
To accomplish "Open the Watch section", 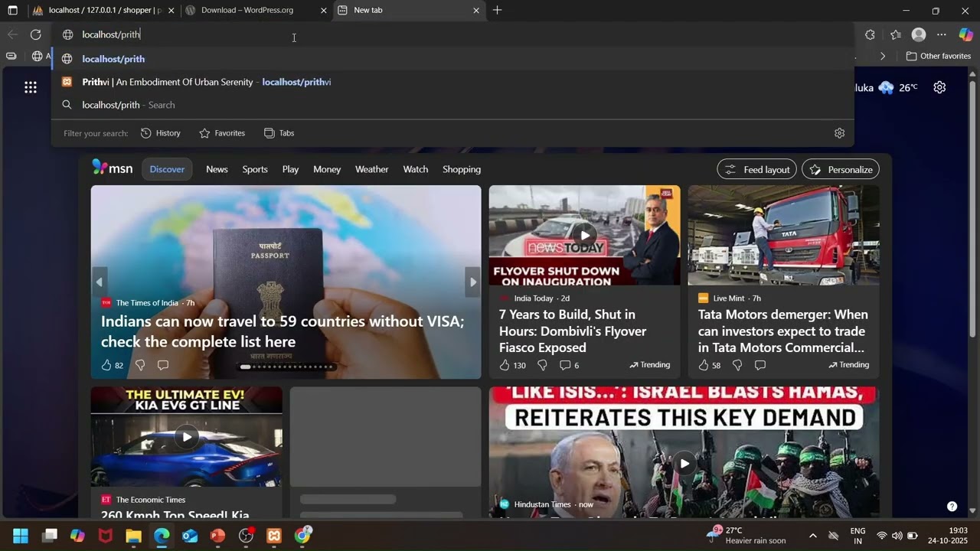I will [416, 169].
